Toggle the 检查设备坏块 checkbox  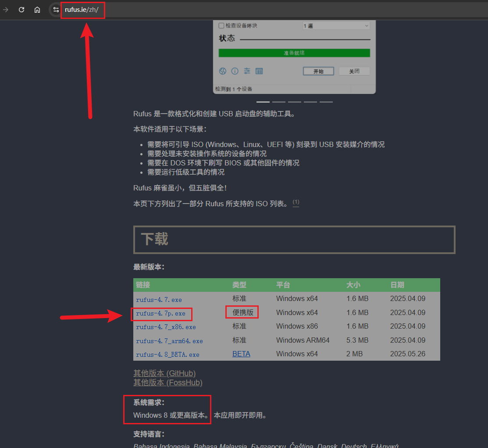point(221,25)
